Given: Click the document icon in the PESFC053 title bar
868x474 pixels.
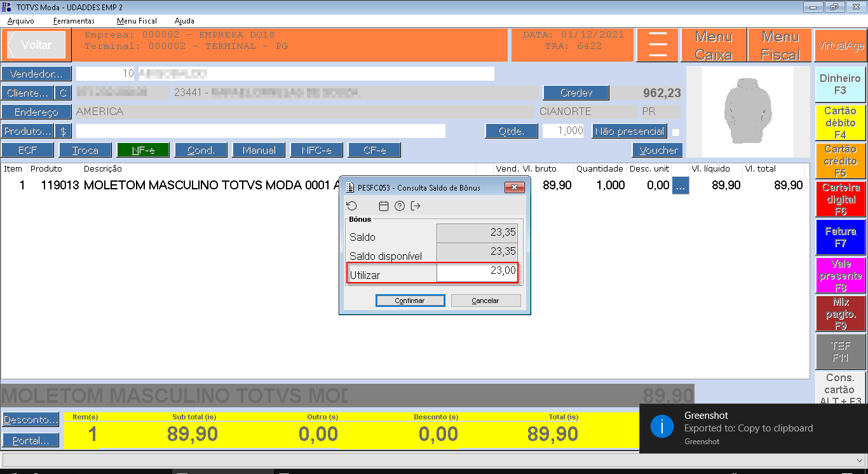Looking at the screenshot, I should click(x=349, y=187).
